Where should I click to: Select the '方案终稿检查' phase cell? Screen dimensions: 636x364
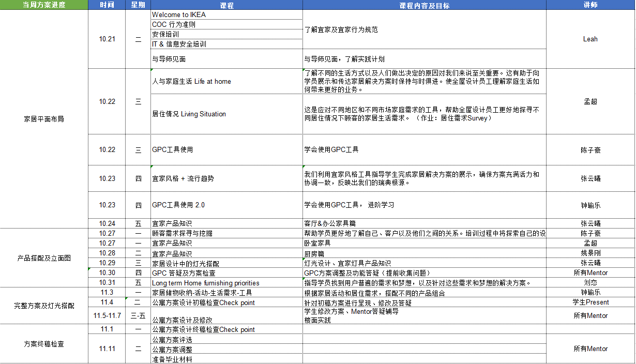(43, 344)
